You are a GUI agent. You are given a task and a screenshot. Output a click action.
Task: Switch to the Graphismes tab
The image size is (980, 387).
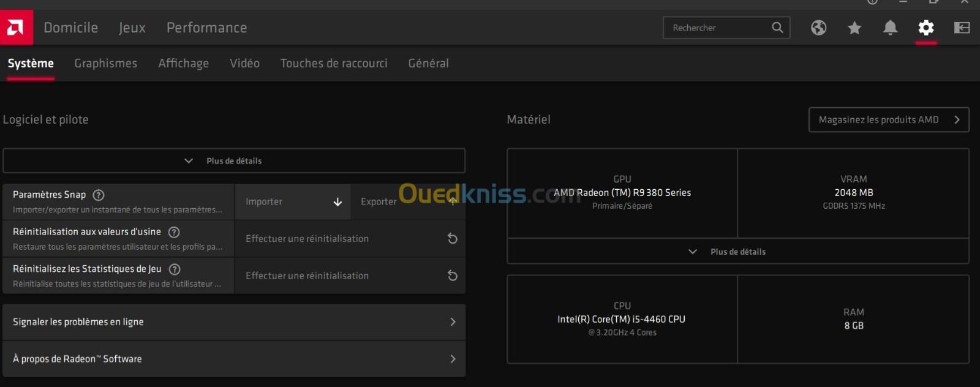tap(105, 63)
